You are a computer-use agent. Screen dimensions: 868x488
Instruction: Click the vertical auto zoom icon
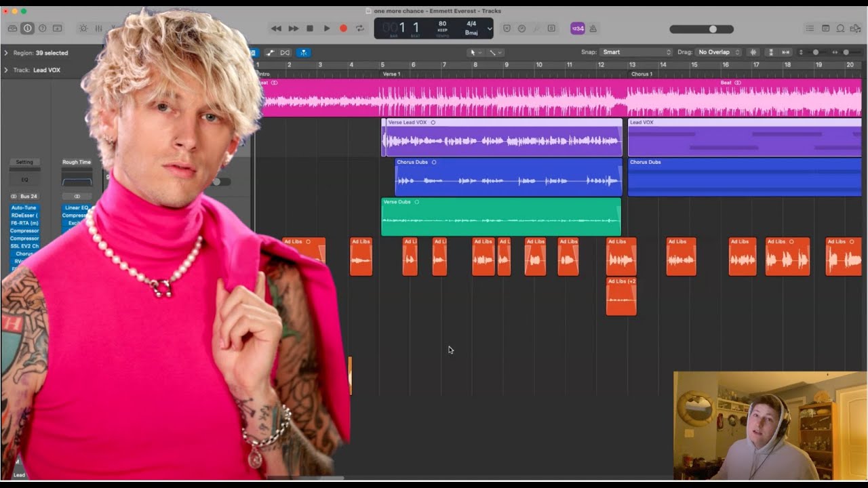[x=770, y=52]
